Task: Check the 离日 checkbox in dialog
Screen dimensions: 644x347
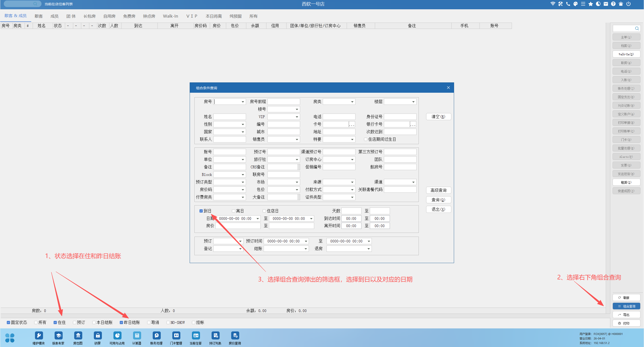Action: click(233, 211)
